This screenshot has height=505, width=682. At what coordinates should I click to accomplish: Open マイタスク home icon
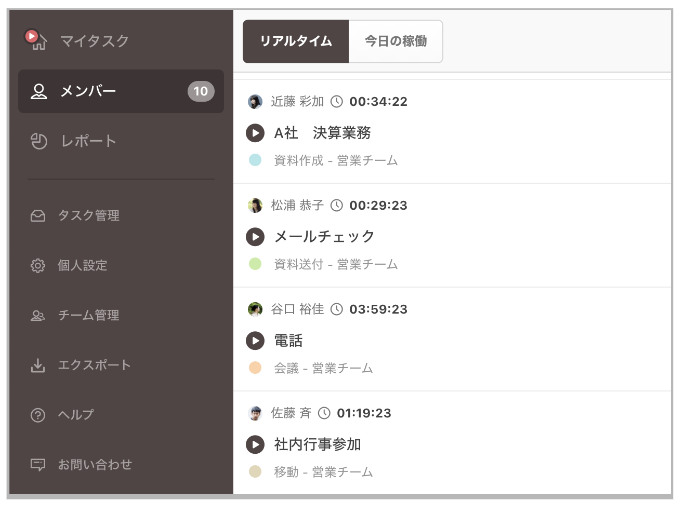click(x=36, y=40)
